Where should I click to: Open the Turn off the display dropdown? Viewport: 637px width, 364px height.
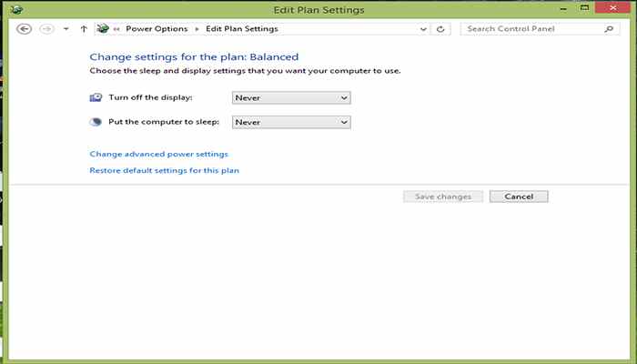[291, 97]
